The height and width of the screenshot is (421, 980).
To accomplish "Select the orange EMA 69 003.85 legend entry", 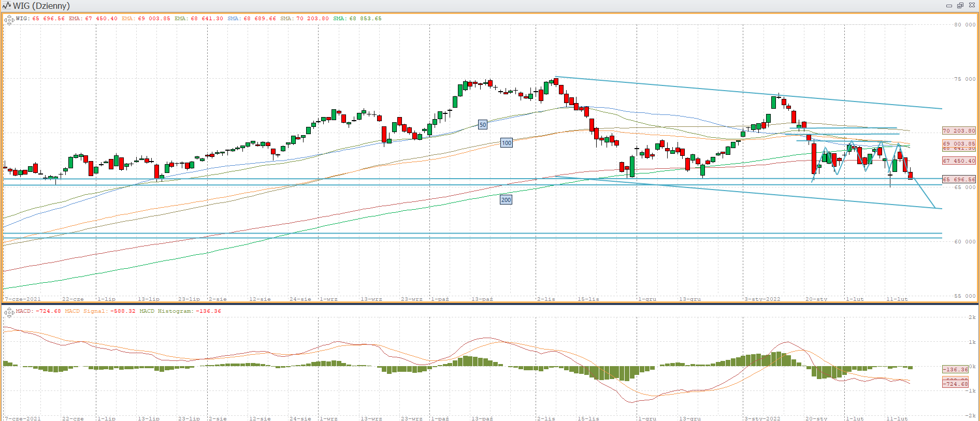I will pos(146,19).
